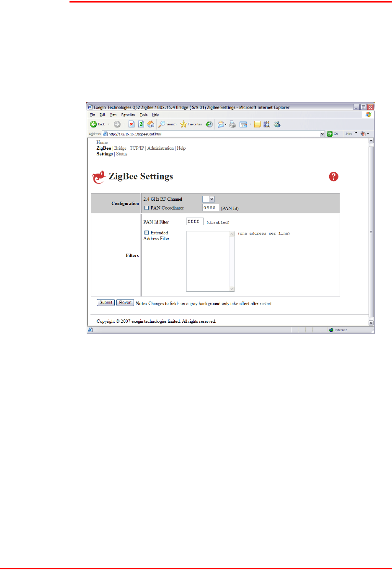Click the address filter textarea scroll up arrow
The height and width of the screenshot is (571, 392).
click(232, 234)
